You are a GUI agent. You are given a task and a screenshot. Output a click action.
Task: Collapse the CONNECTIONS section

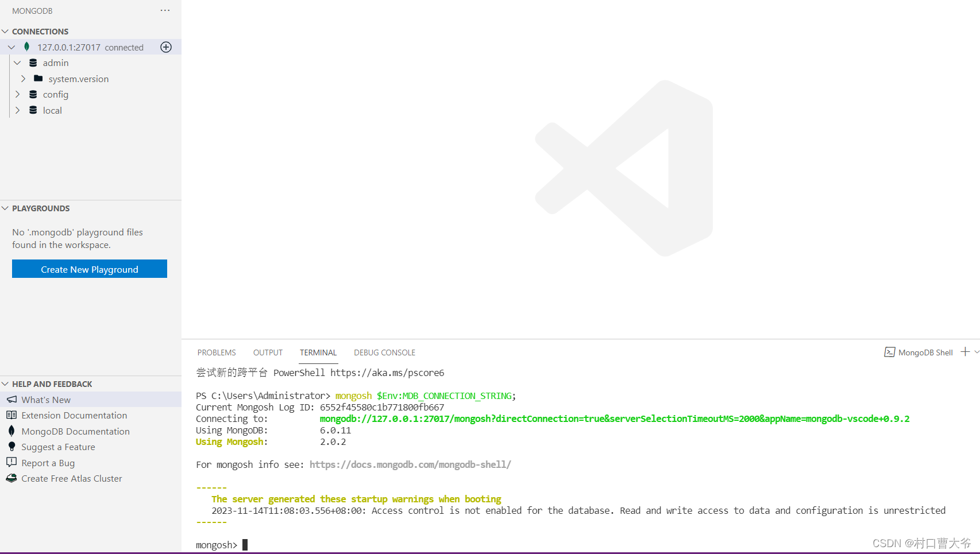click(6, 31)
